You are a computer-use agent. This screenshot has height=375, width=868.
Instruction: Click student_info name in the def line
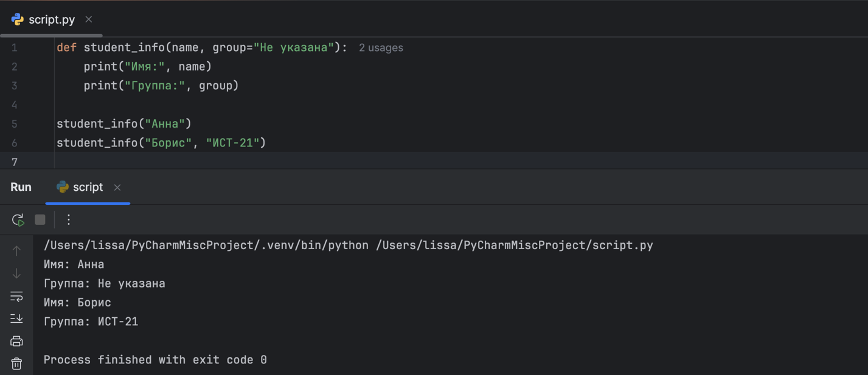point(124,47)
